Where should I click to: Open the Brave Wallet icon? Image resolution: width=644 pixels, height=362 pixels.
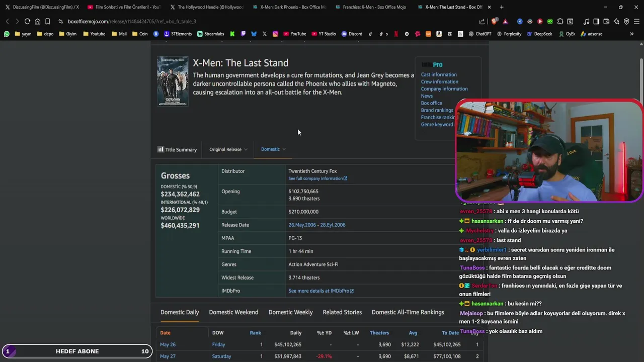pos(606,22)
